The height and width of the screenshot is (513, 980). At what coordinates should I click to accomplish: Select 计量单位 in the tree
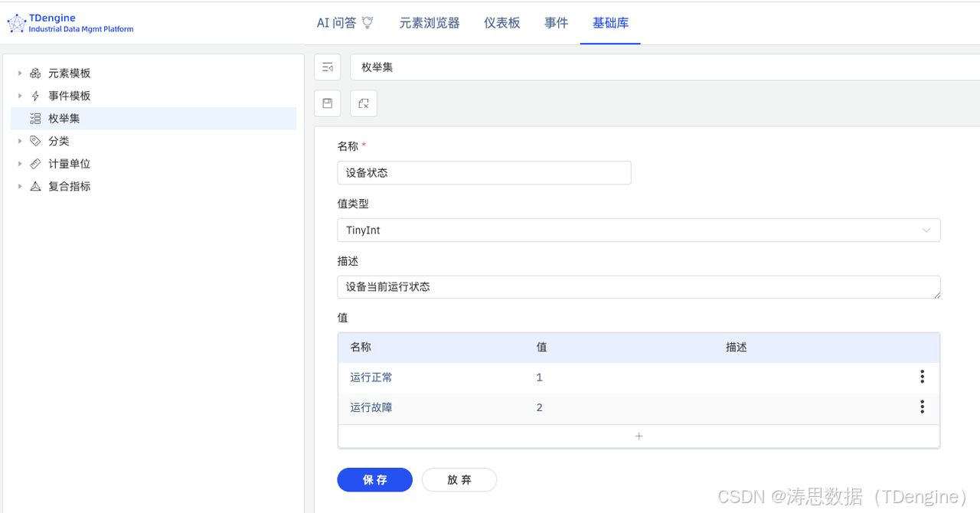(70, 164)
